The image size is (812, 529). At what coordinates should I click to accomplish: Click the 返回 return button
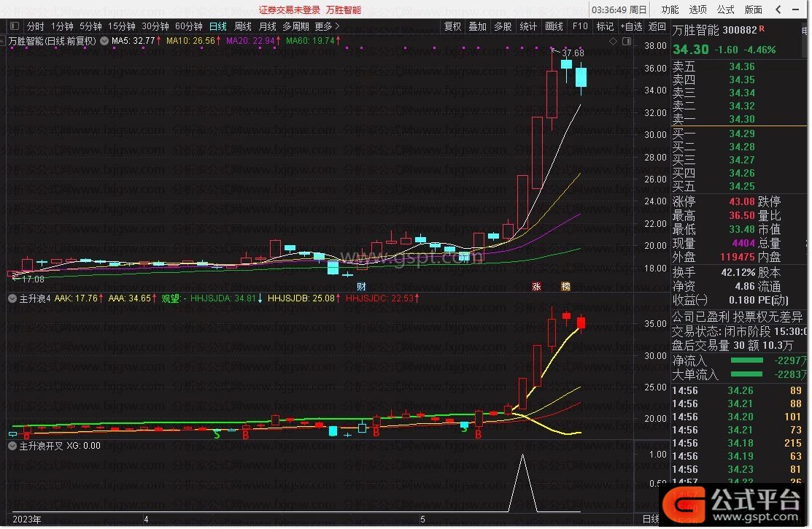pos(657,26)
